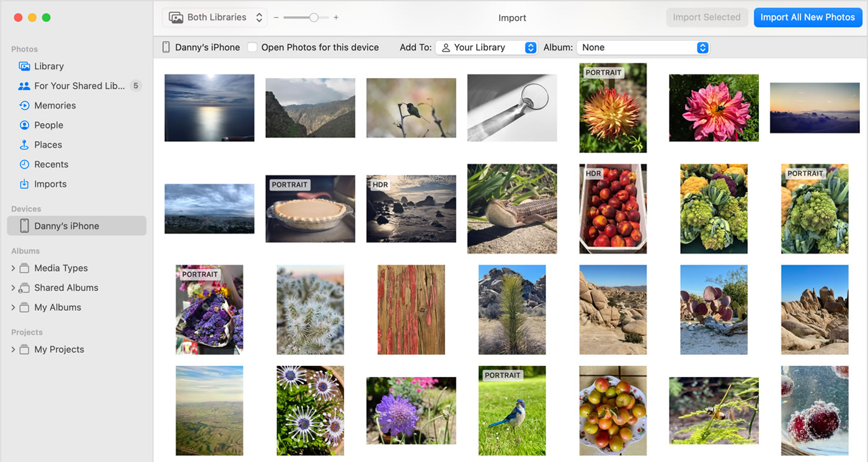
Task: Open the Imports icon in sidebar
Action: point(24,184)
